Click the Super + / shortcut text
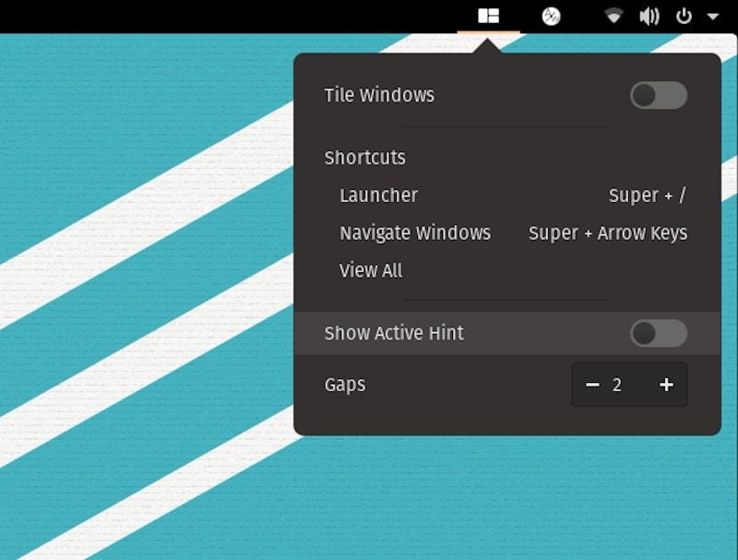 [x=647, y=196]
